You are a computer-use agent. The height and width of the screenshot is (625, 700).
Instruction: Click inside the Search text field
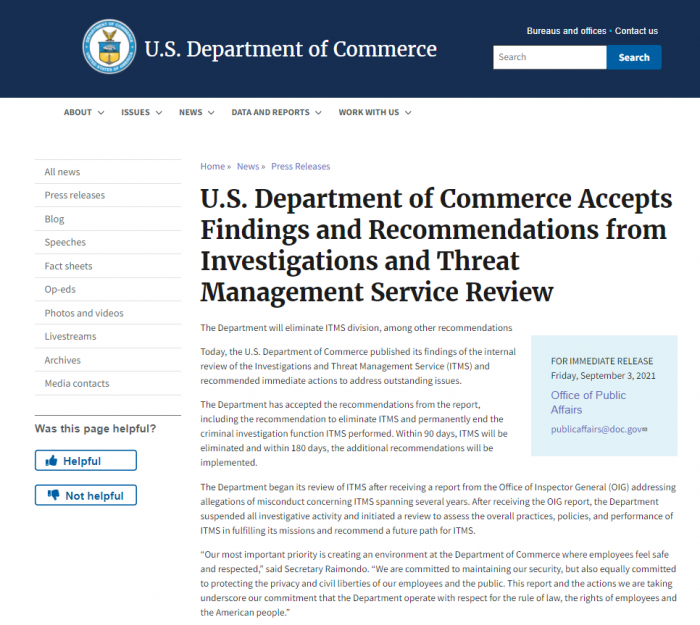click(549, 57)
